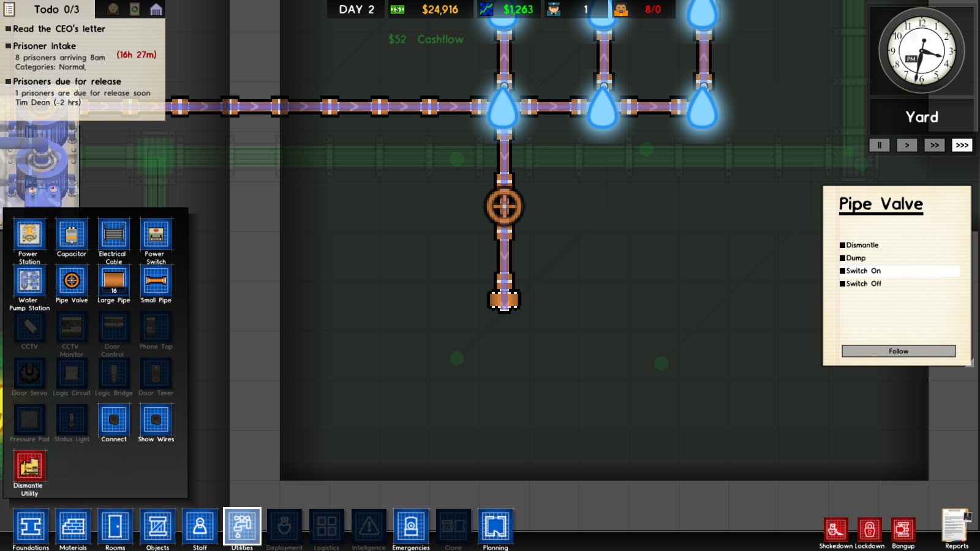The image size is (980, 551).
Task: Switch On the Pipe Valve
Action: (899, 271)
